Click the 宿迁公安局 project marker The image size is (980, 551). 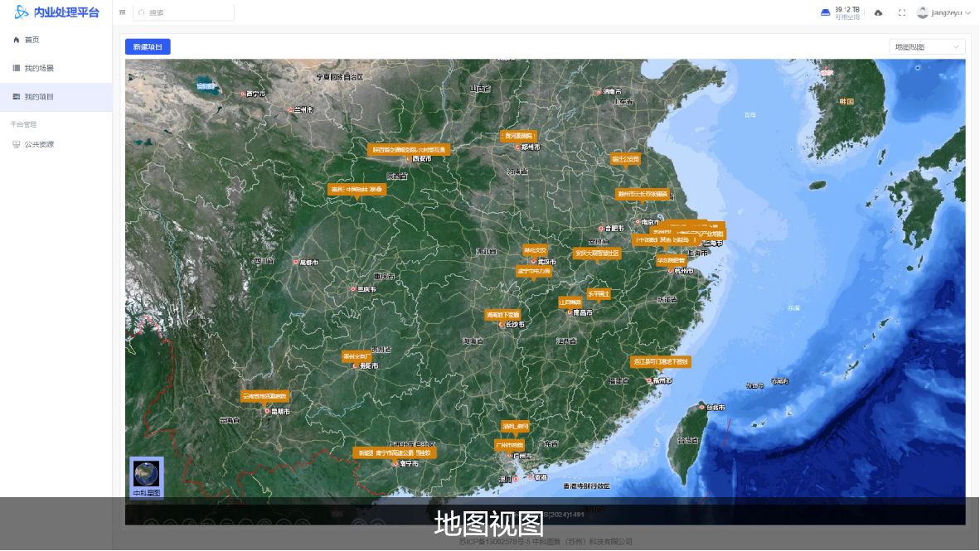626,159
